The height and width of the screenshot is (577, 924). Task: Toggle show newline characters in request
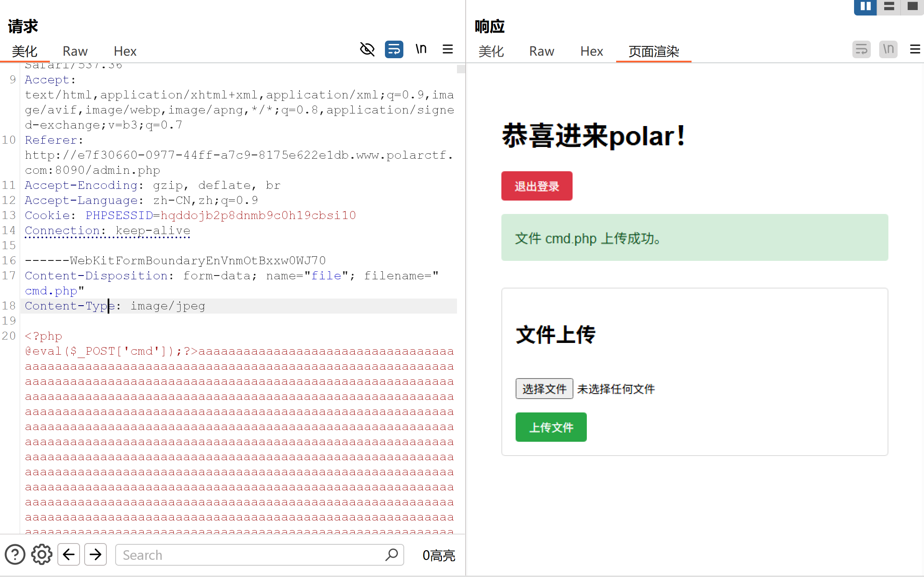[x=421, y=49]
